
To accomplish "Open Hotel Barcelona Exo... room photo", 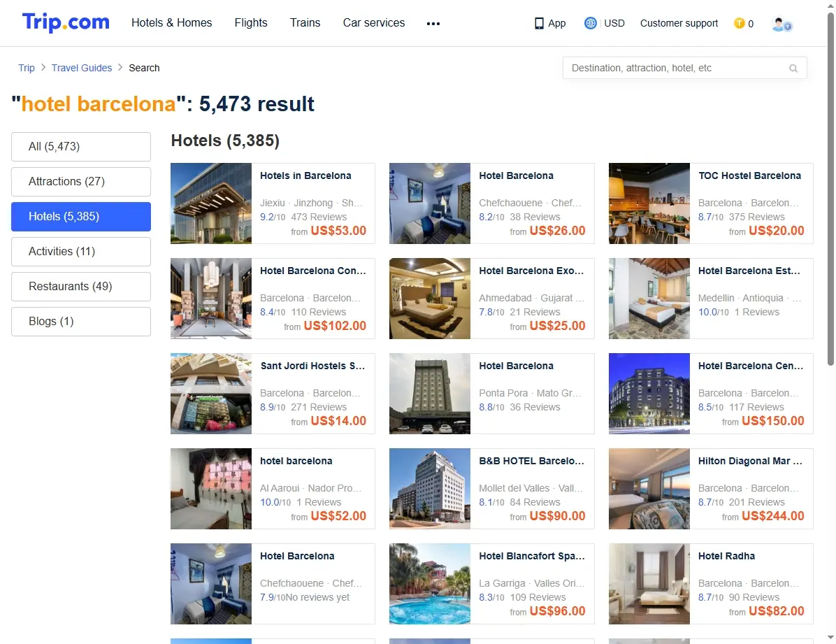I will 430,299.
